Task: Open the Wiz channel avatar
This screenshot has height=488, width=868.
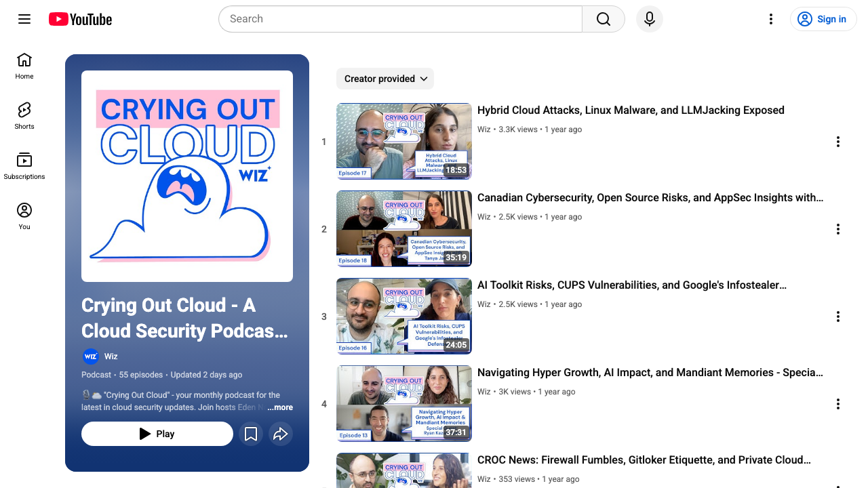Action: click(90, 357)
